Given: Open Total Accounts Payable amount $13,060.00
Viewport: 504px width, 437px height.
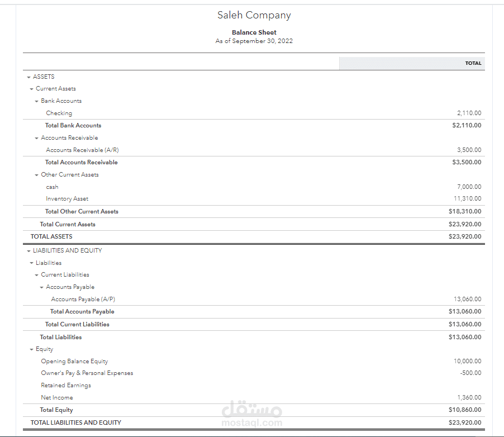Looking at the screenshot, I should pyautogui.click(x=465, y=312).
